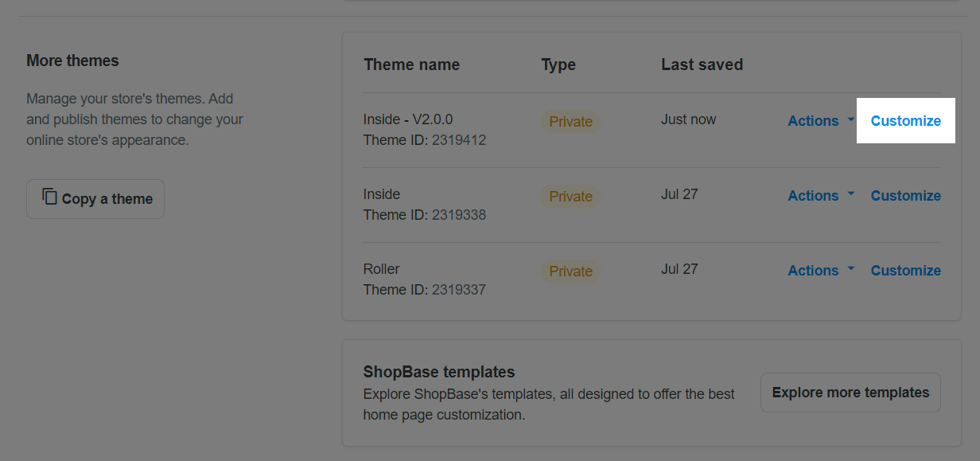Open Actions dropdown for Inside - V2.0.0
Viewport: 980px width, 461px height.
pos(821,121)
